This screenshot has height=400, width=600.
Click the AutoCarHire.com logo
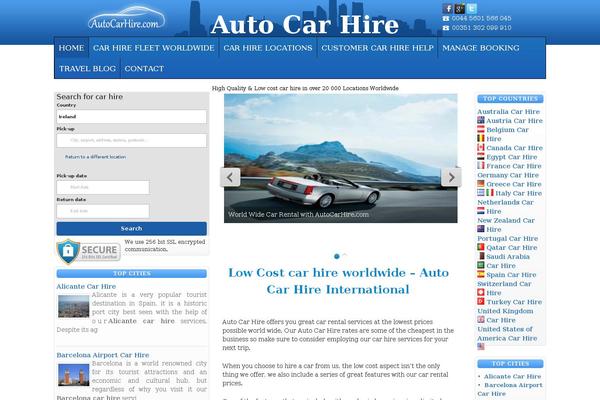(126, 18)
